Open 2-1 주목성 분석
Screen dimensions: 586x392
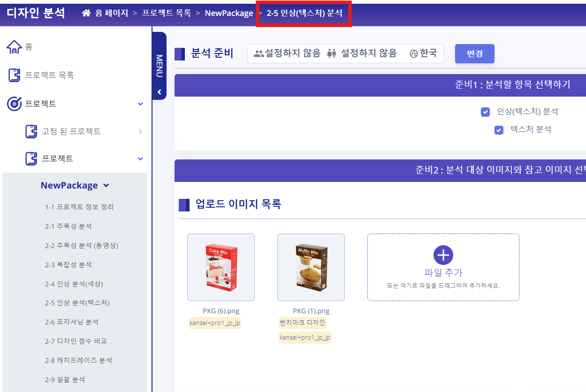[68, 226]
